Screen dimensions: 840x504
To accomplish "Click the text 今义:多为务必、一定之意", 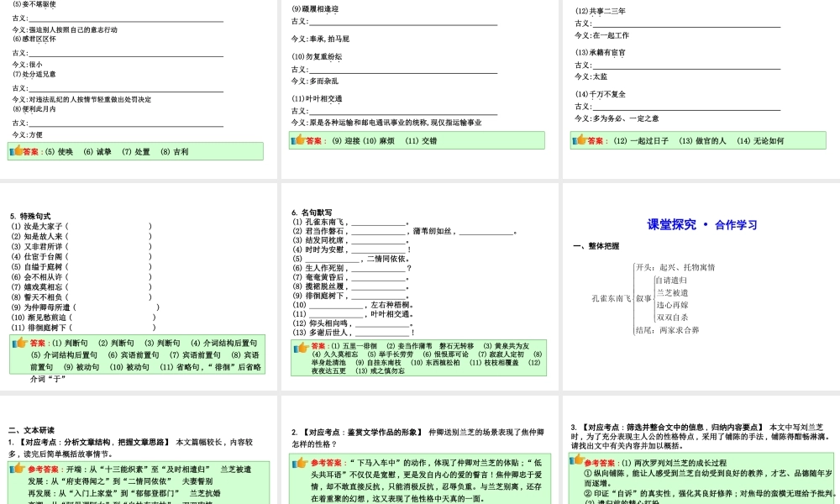I will 617,118.
